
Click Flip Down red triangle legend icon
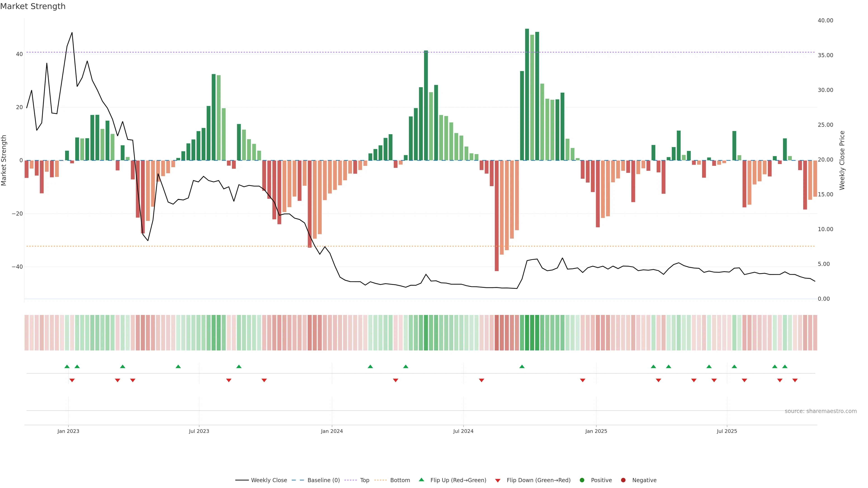[498, 481]
